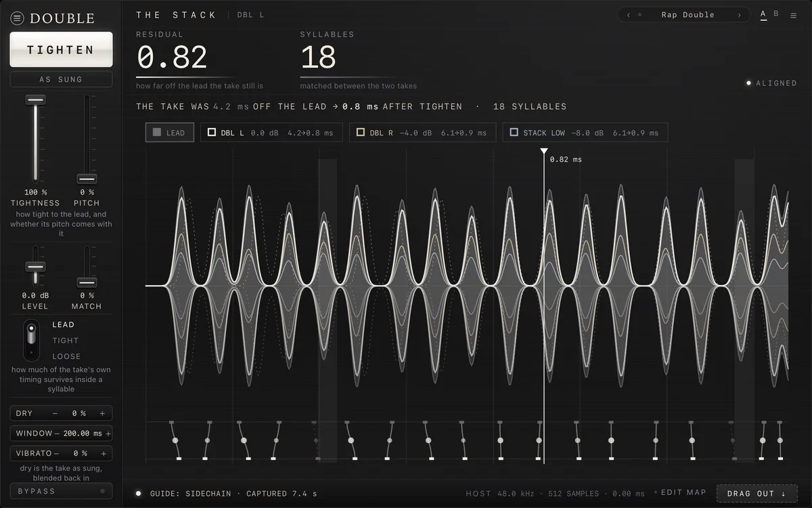Click the waveform display area

(467, 286)
